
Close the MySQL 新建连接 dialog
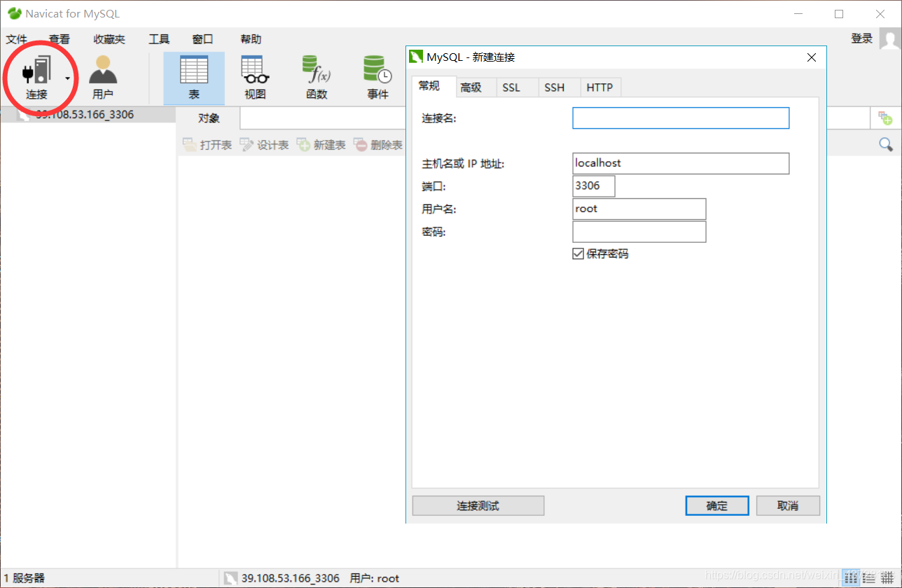[812, 57]
